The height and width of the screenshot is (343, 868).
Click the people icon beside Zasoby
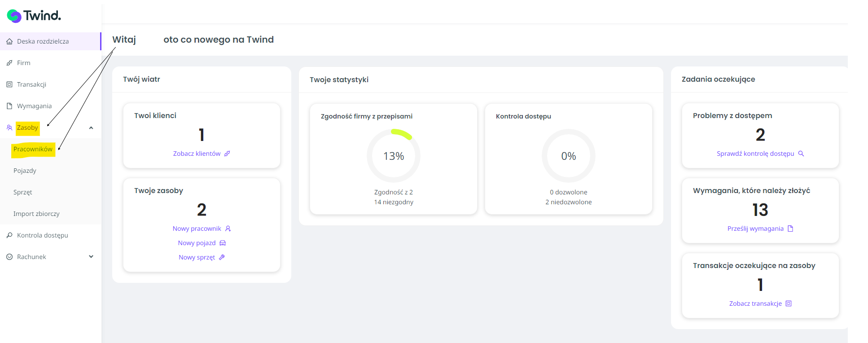(x=9, y=128)
